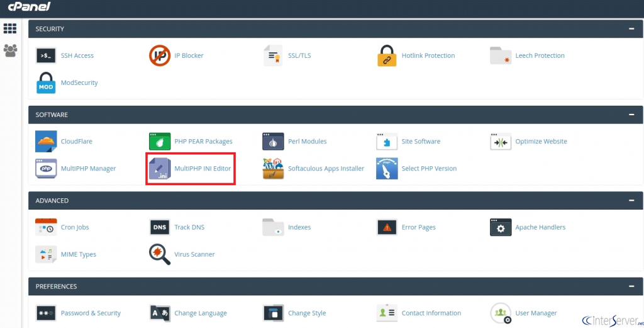Open the Optimize Website link
Viewport: 644px width, 328px height.
click(x=541, y=142)
